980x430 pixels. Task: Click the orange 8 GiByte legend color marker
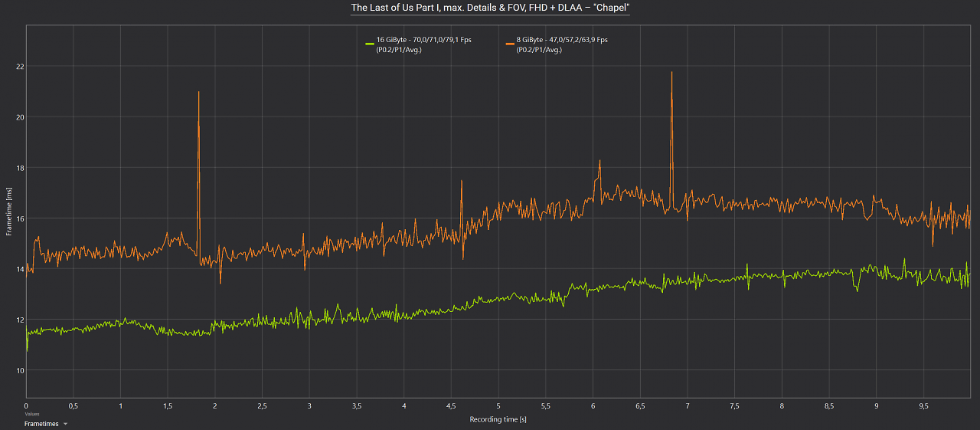pyautogui.click(x=509, y=44)
